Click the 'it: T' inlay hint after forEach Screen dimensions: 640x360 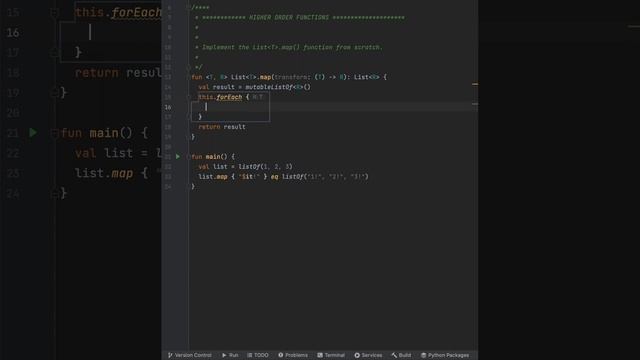click(258, 97)
